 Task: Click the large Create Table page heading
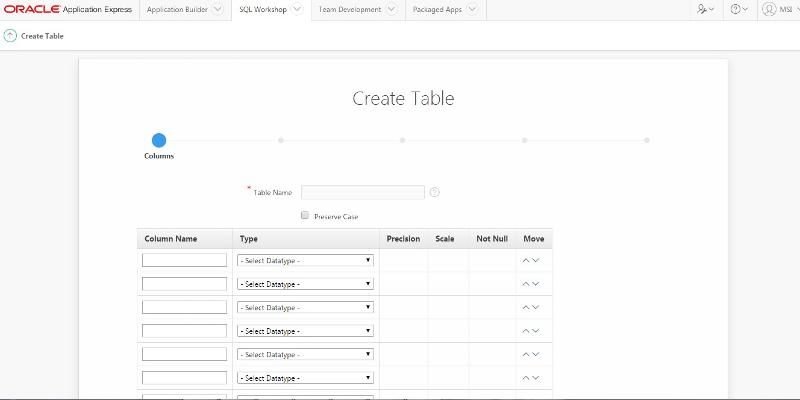[x=403, y=98]
